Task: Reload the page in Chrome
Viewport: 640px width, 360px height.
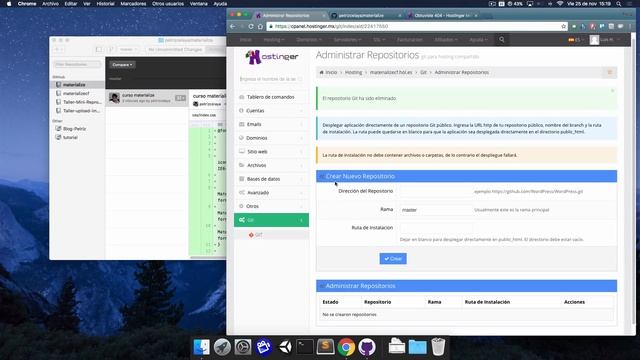Action: pos(251,26)
